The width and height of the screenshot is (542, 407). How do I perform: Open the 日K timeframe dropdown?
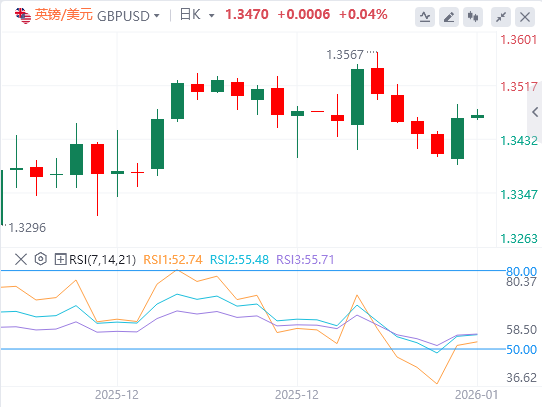tap(197, 15)
